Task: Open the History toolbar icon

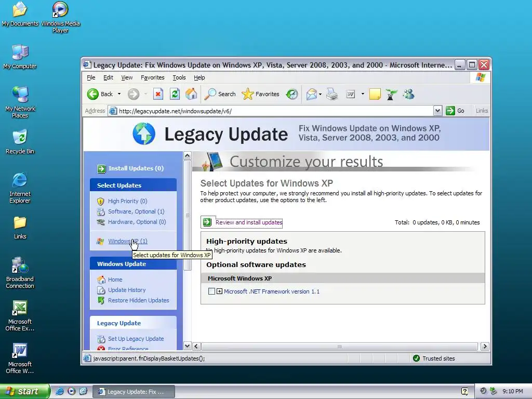Action: (x=292, y=94)
